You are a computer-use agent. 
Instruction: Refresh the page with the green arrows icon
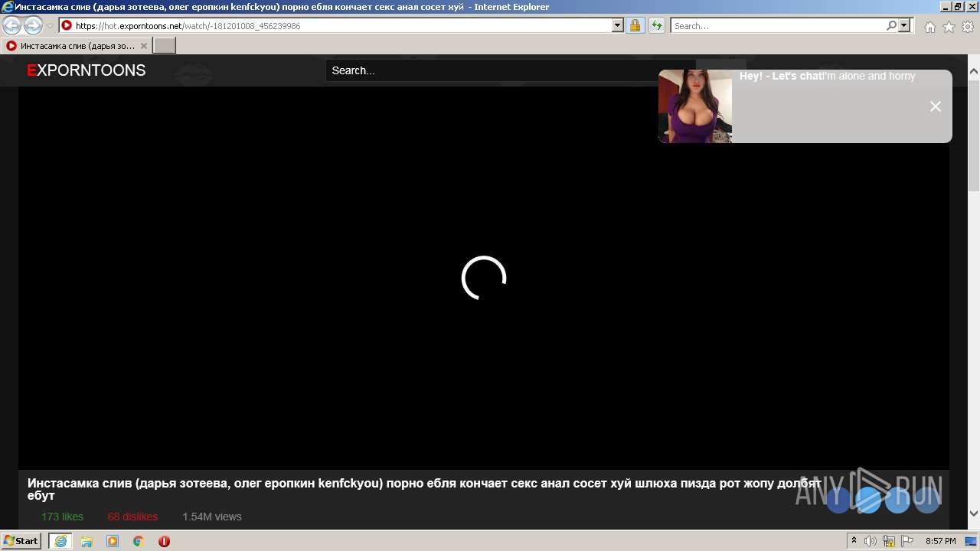(x=656, y=26)
